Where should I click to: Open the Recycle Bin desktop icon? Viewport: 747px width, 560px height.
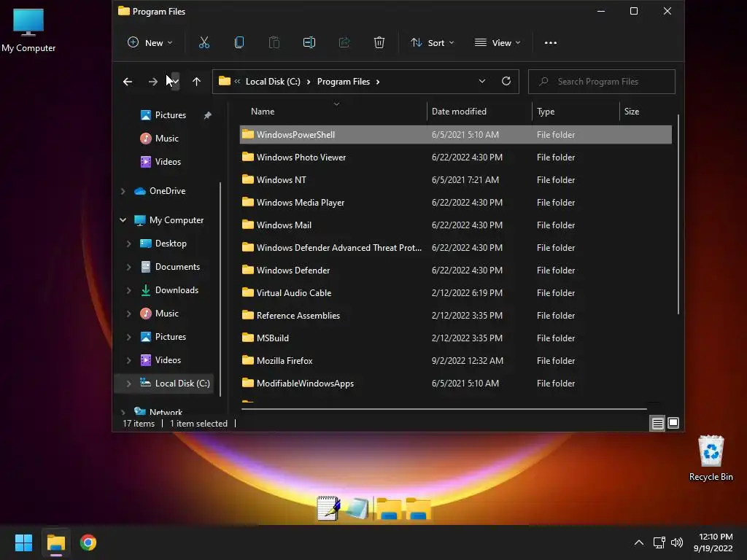[711, 458]
